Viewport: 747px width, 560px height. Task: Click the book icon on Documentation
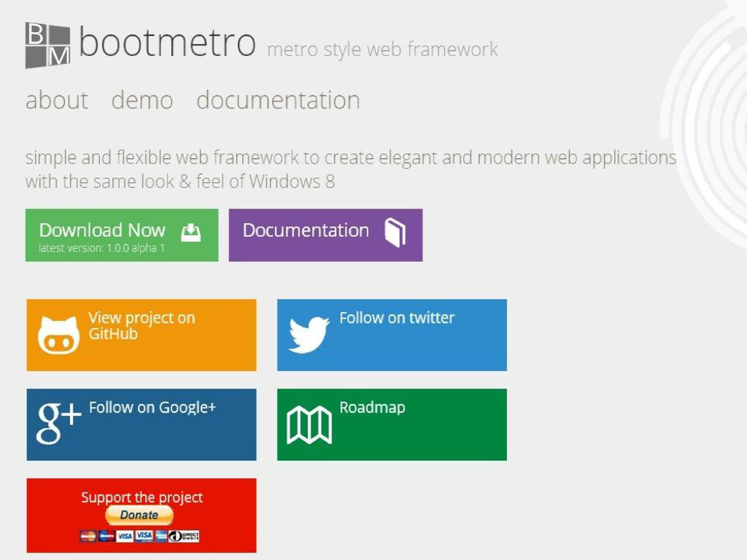coord(395,233)
